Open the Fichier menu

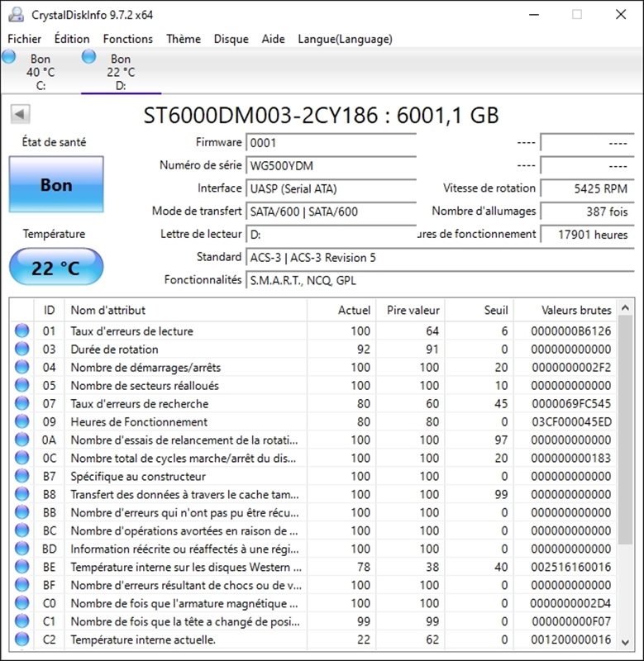point(24,39)
